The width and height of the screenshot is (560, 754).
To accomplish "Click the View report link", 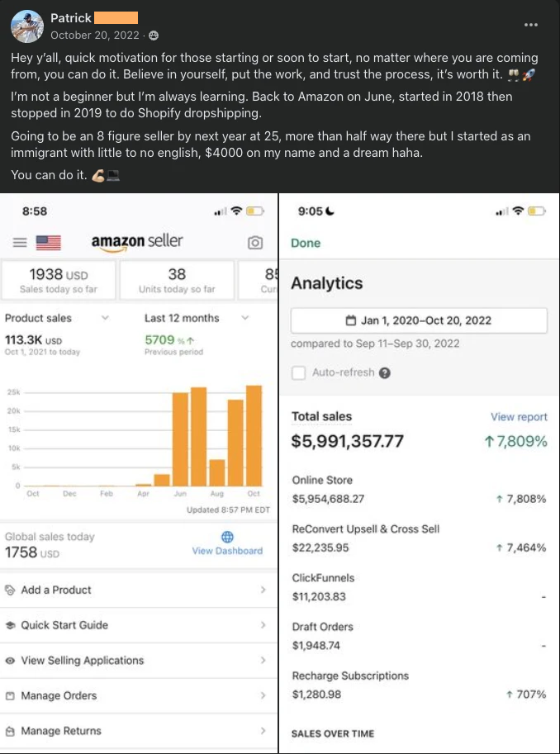I will click(x=519, y=417).
